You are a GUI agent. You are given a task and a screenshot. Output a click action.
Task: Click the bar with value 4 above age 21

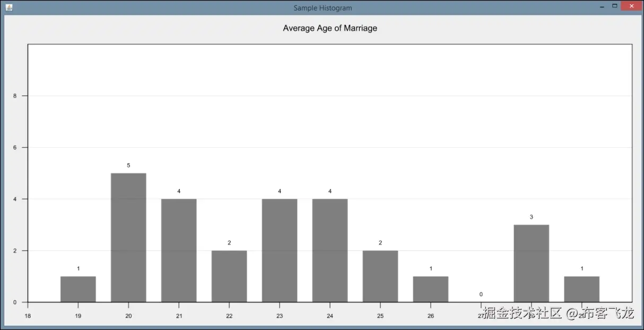(178, 249)
